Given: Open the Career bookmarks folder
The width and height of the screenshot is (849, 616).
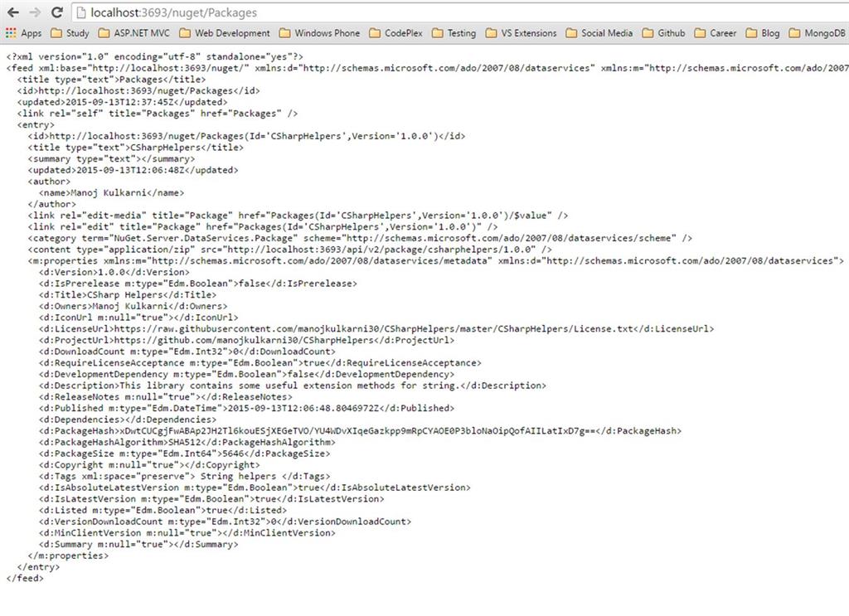Looking at the screenshot, I should point(722,33).
